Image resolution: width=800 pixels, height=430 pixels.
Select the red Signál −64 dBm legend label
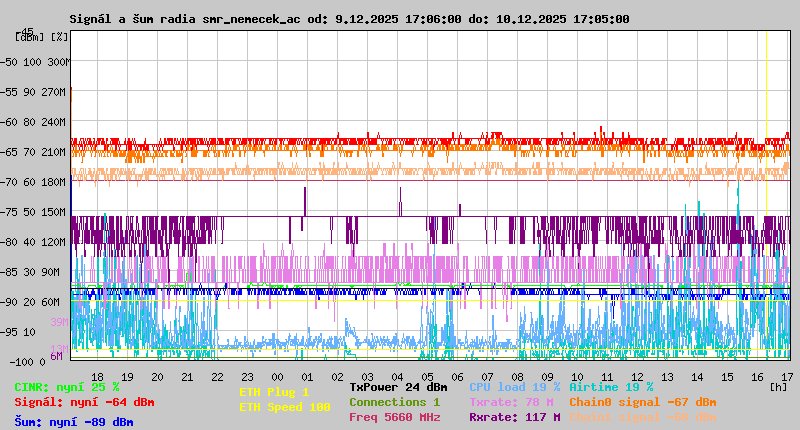pyautogui.click(x=84, y=402)
